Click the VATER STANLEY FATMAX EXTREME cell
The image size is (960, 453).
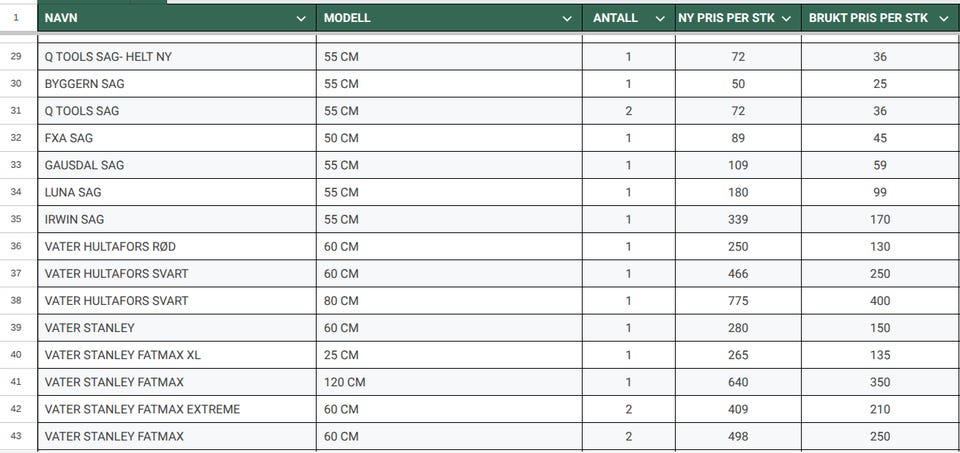click(177, 409)
